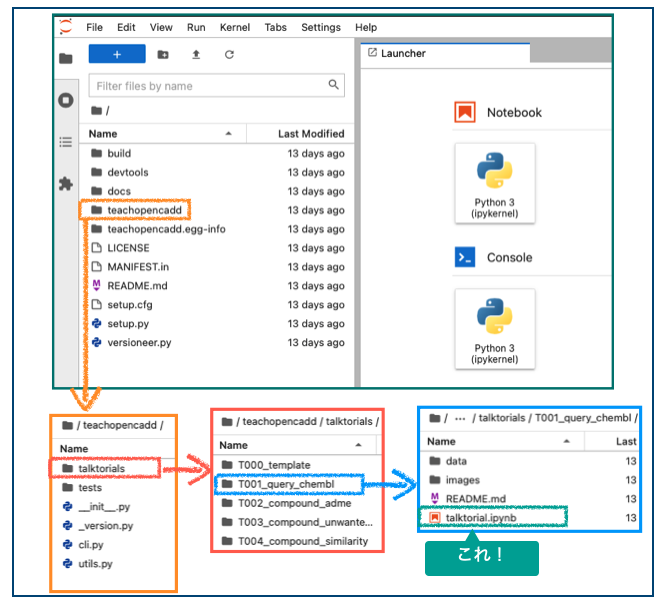Viewport: 660px width, 604px height.
Task: Click the Upload Files icon
Action: (196, 54)
